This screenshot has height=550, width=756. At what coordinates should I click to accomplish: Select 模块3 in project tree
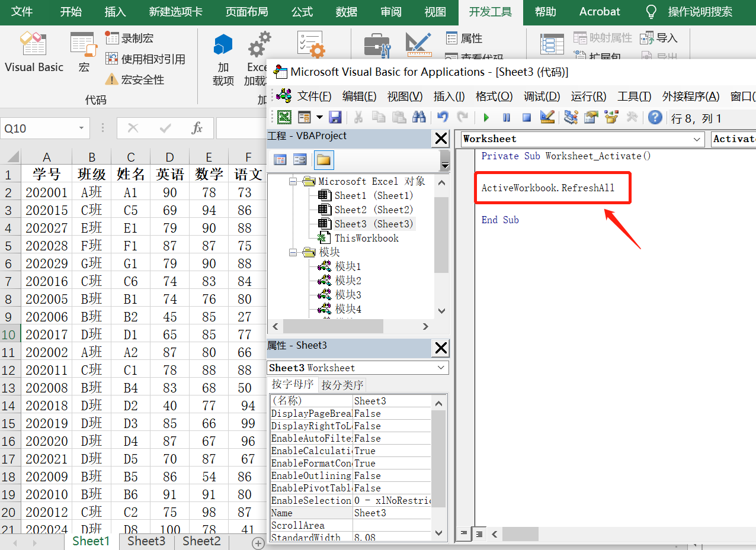click(x=348, y=295)
